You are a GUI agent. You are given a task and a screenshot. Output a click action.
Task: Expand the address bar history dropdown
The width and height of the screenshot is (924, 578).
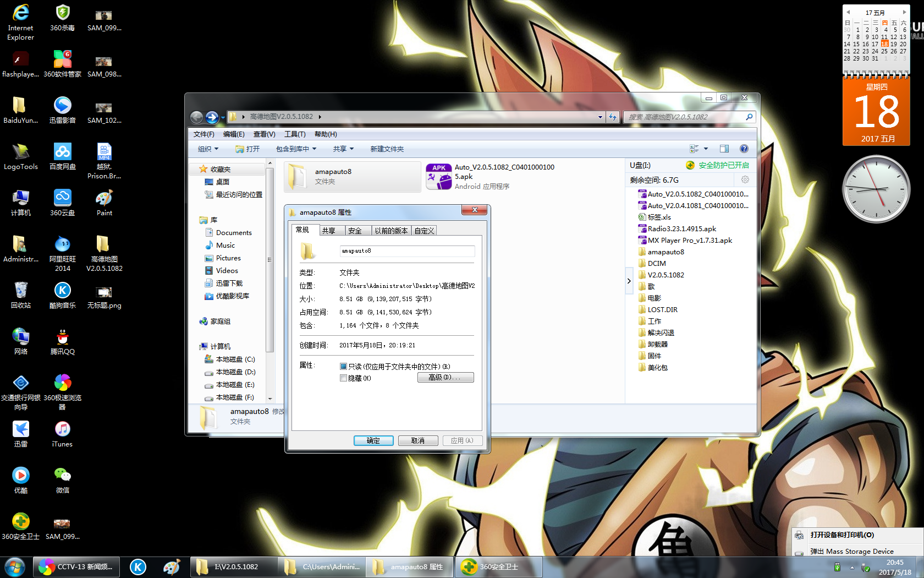pos(600,117)
